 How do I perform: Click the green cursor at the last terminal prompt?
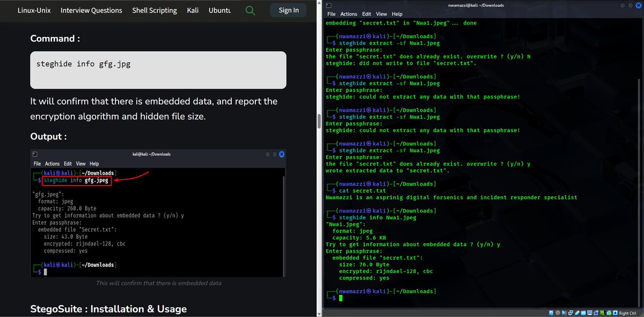[x=340, y=298]
